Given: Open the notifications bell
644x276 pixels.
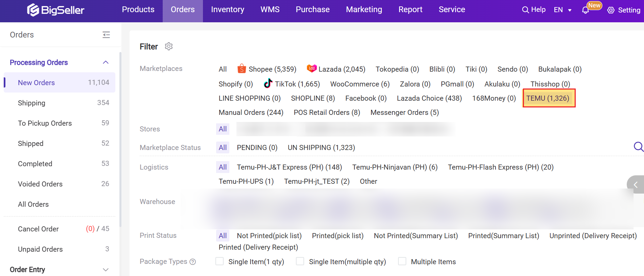Looking at the screenshot, I should point(585,10).
